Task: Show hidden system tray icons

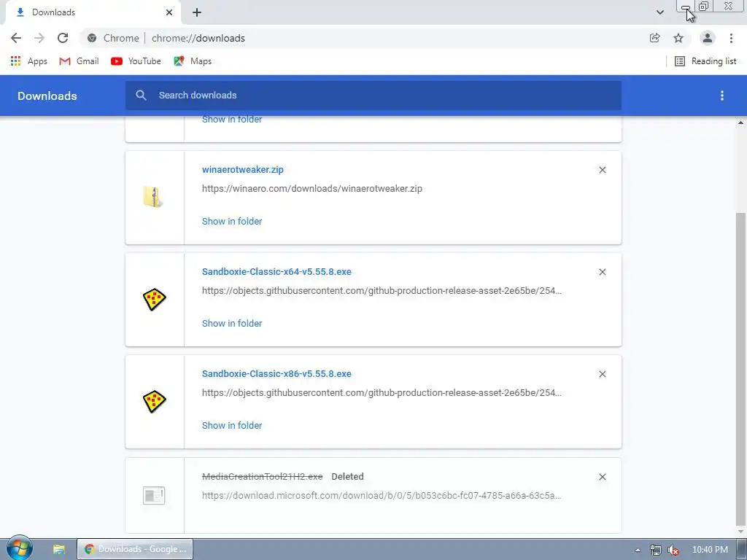Action: click(x=638, y=550)
